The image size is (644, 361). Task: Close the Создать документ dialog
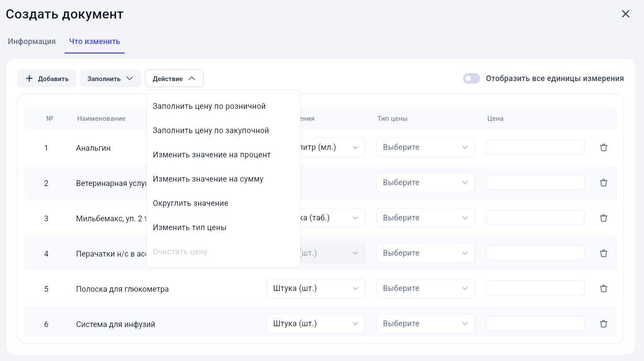point(625,14)
